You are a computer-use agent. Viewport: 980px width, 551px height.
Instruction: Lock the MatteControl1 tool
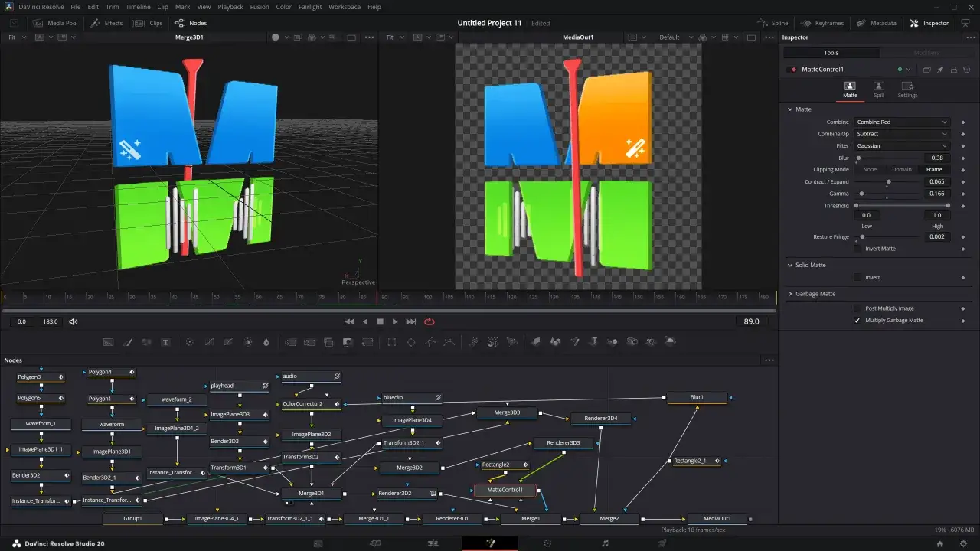[x=953, y=70]
